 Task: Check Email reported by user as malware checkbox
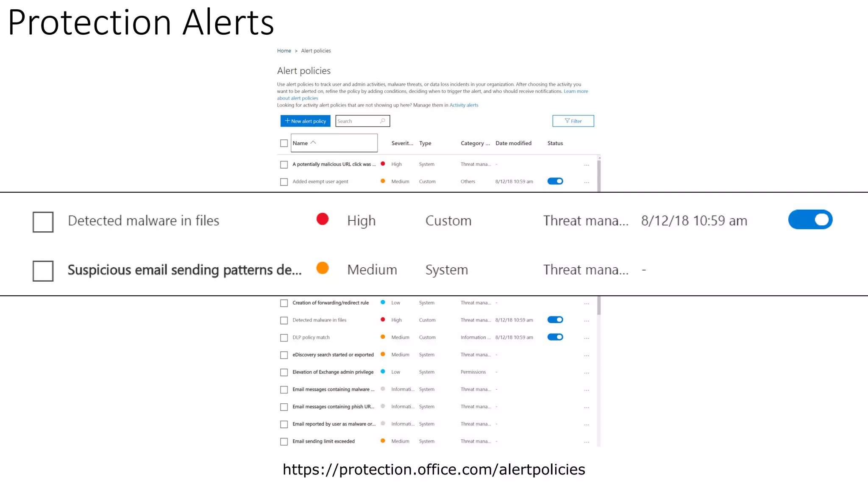point(284,424)
